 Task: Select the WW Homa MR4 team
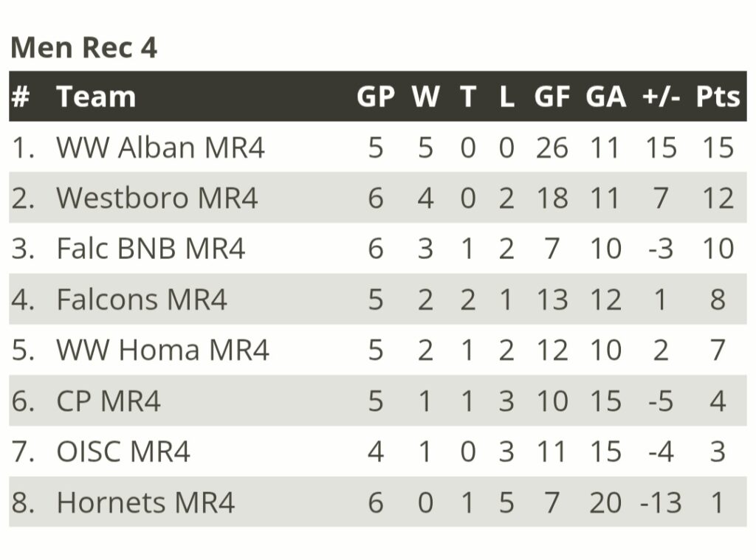coord(162,350)
